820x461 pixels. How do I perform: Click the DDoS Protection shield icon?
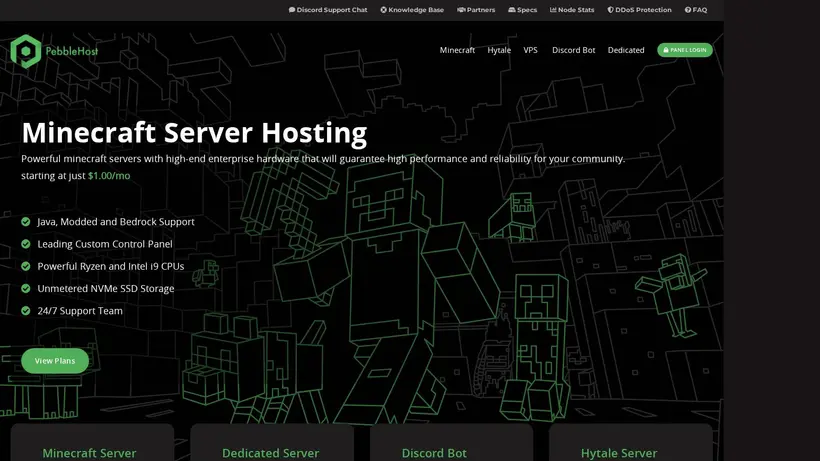[x=610, y=10]
